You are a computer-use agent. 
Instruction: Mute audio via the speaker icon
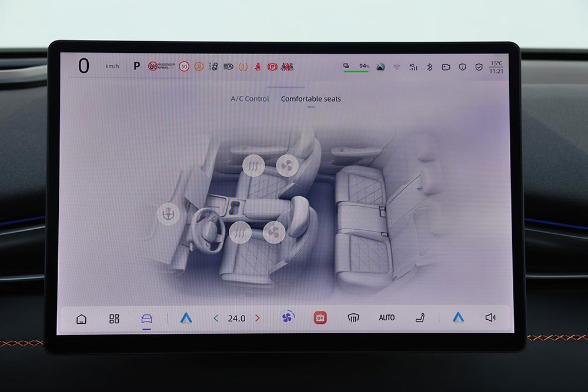490,317
